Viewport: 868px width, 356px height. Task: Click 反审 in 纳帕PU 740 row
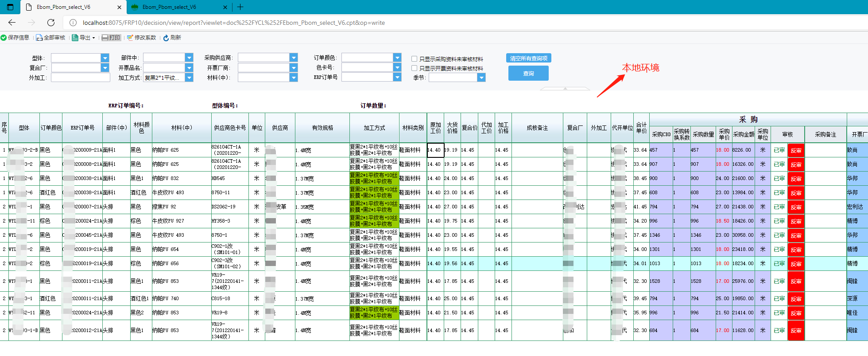tap(796, 299)
